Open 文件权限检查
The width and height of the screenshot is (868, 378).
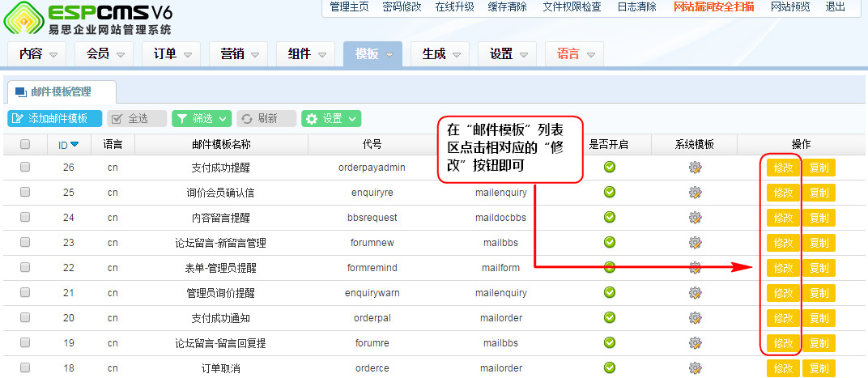[572, 7]
